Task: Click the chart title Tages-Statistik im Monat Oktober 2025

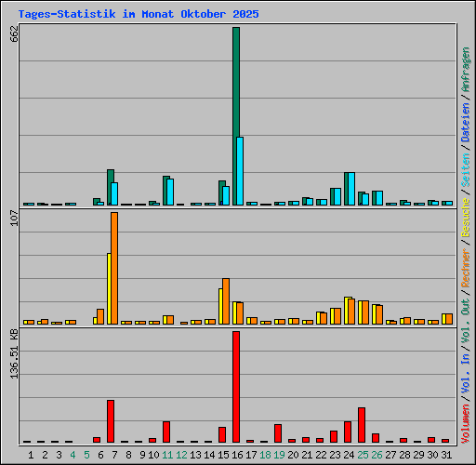Action: pyautogui.click(x=139, y=14)
